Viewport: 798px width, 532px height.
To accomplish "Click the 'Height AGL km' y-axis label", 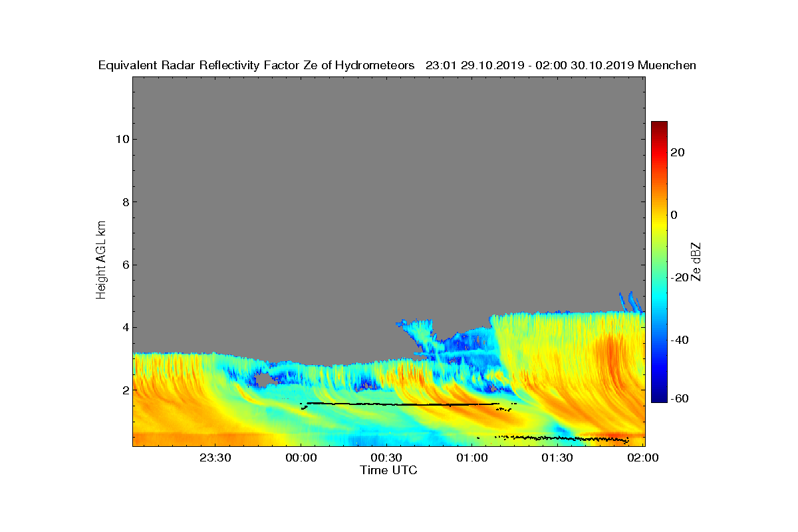I will click(x=101, y=260).
